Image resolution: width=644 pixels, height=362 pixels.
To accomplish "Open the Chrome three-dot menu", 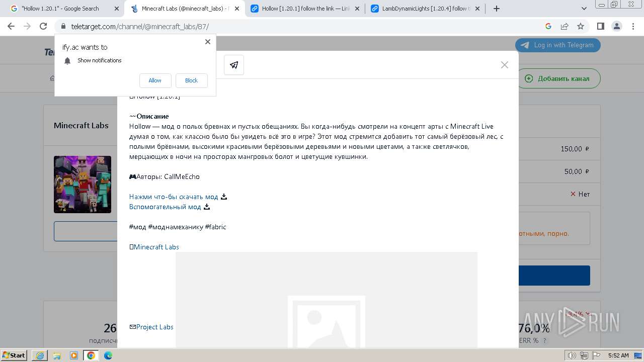I will coord(632,27).
